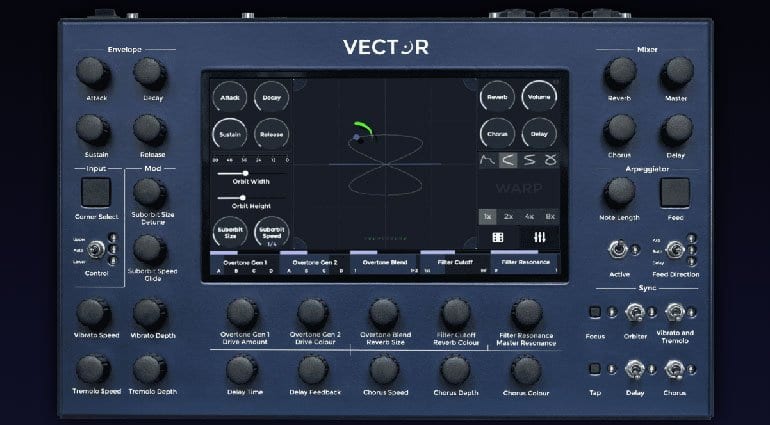Image resolution: width=770 pixels, height=425 pixels.
Task: Click the on-screen Sustain dial
Action: coord(230,134)
